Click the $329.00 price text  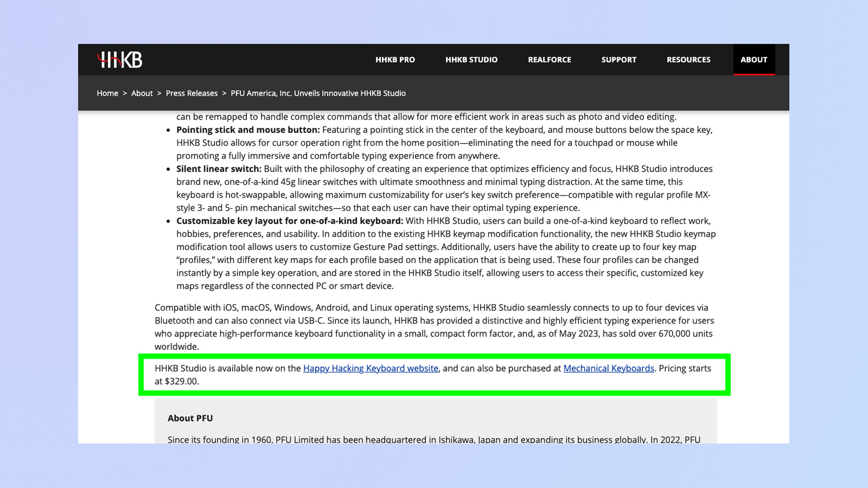[181, 381]
